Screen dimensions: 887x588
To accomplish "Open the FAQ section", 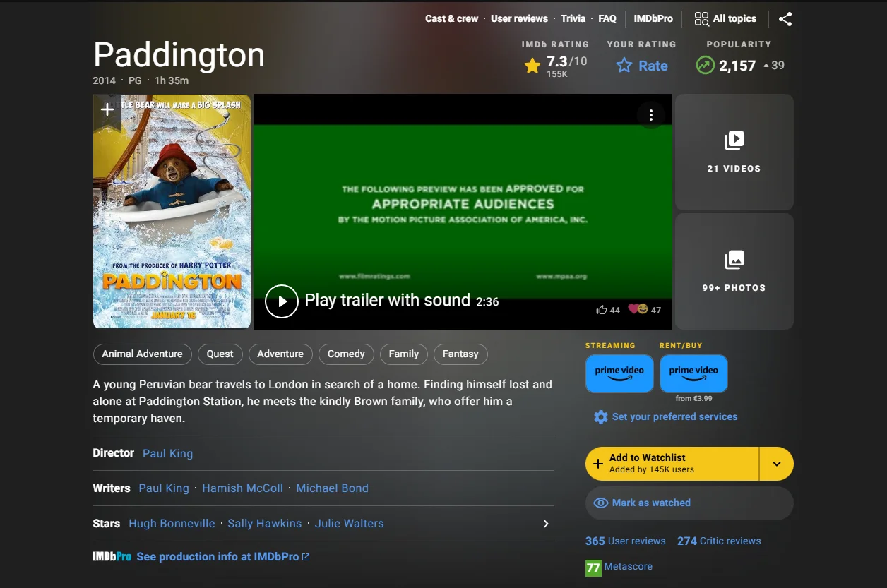I will click(x=607, y=18).
